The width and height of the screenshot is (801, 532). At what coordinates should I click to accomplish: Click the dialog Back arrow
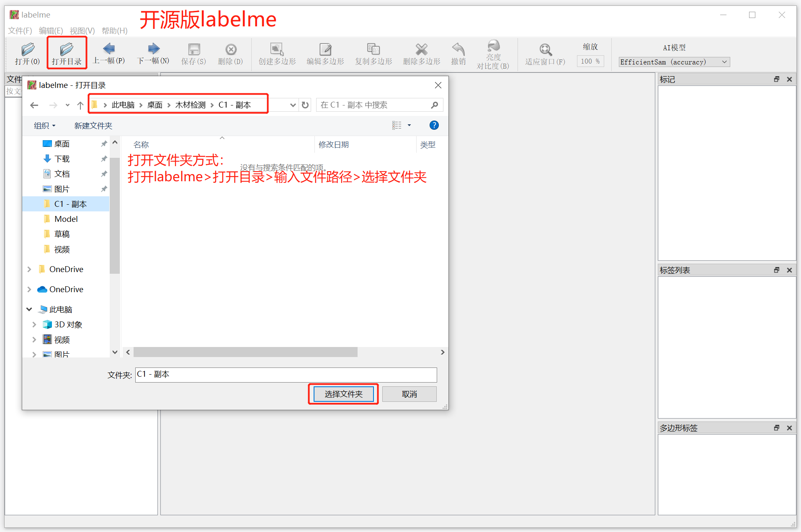tap(34, 105)
